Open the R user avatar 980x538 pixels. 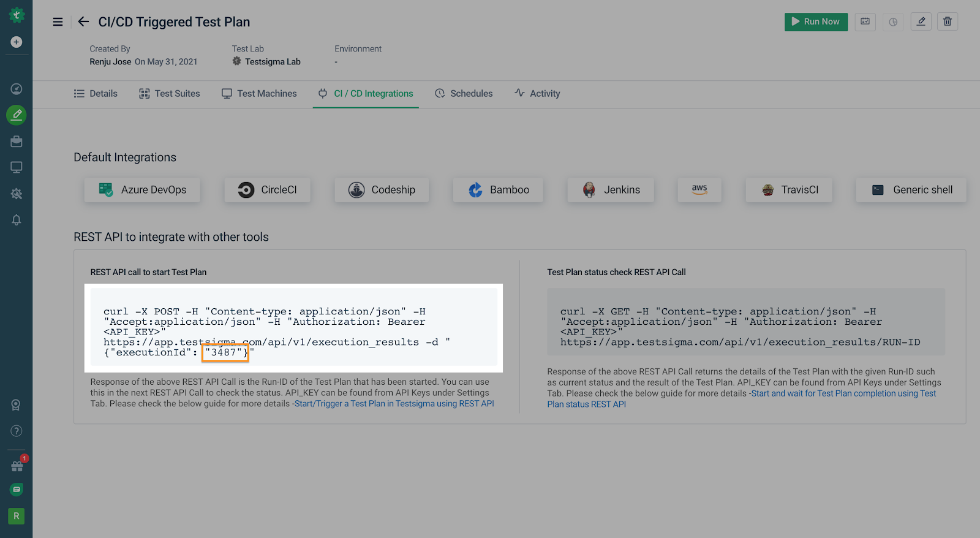pyautogui.click(x=17, y=516)
